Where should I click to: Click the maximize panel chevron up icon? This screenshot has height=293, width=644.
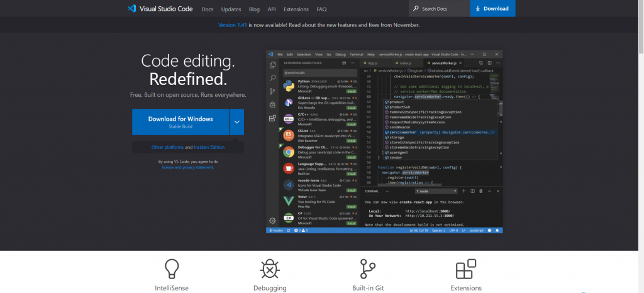tap(489, 191)
